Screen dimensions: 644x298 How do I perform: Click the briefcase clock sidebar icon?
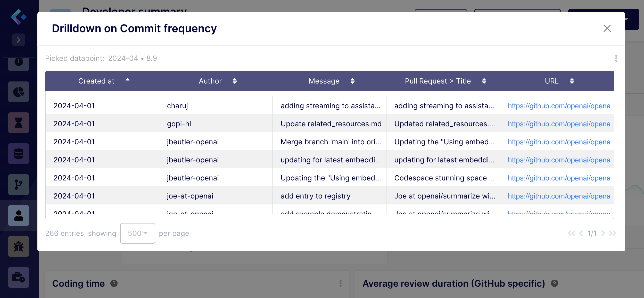tap(18, 277)
